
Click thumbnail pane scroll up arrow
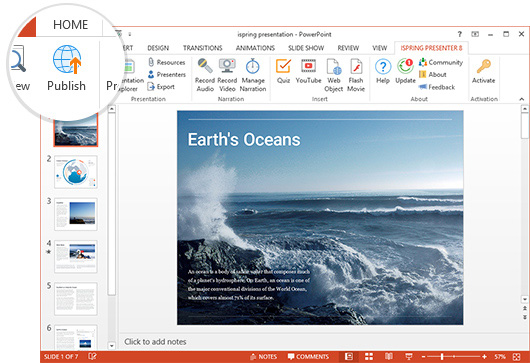[x=112, y=109]
